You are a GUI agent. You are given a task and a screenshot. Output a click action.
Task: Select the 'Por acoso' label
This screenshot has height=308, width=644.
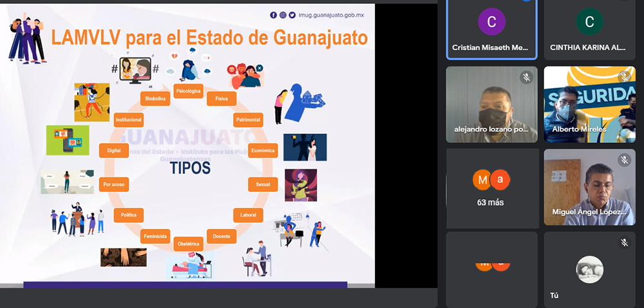click(114, 185)
